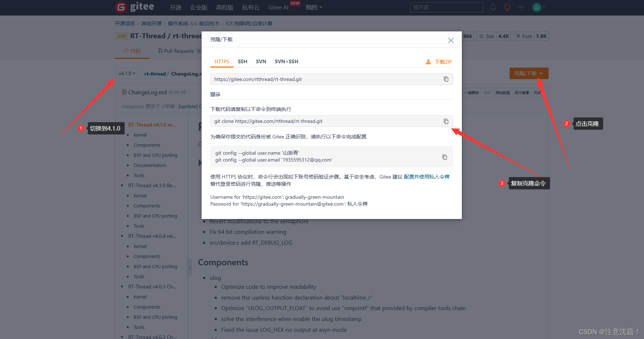Copy the HTTPS repository URL
Viewport: 644px width, 339px height.
(x=446, y=79)
